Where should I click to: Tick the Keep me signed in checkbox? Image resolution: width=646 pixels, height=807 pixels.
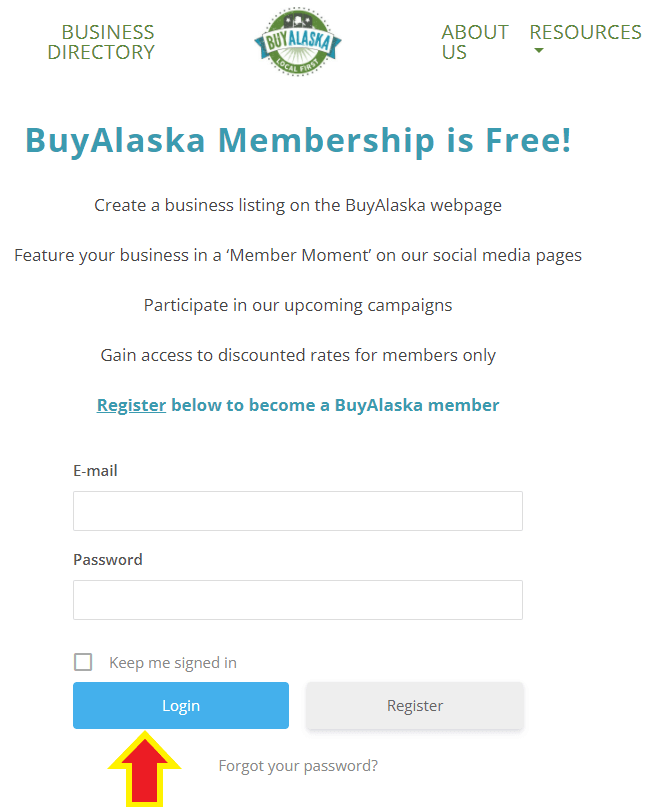pyautogui.click(x=83, y=662)
